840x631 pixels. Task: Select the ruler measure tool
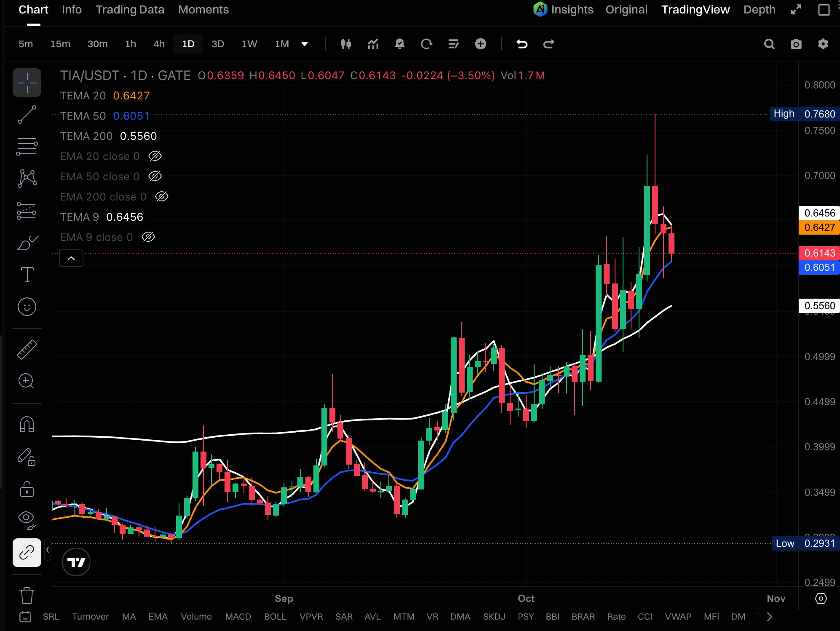tap(27, 350)
